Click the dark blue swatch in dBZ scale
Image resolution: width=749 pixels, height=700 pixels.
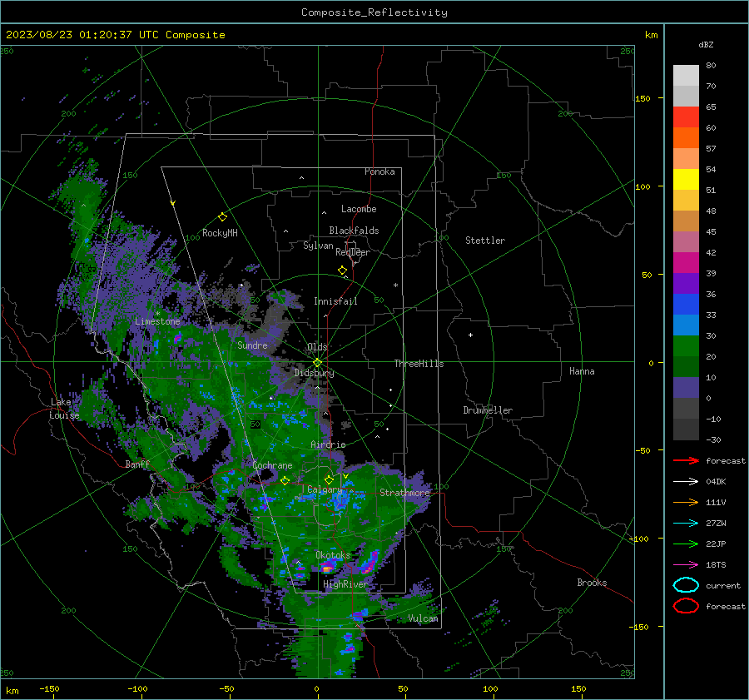[x=686, y=305]
